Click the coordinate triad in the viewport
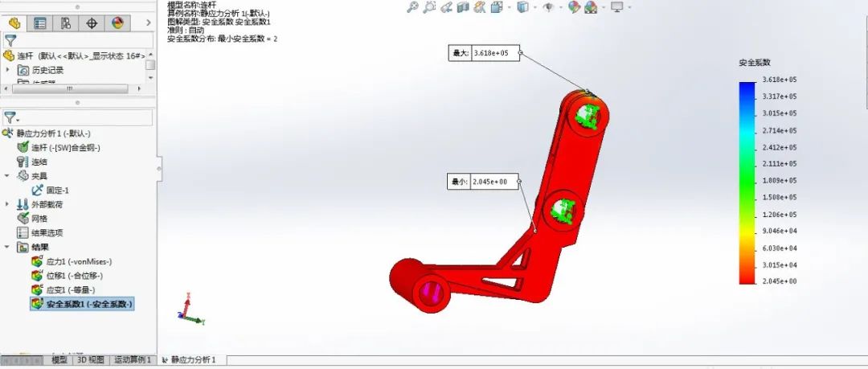This screenshot has width=868, height=369. (190, 310)
